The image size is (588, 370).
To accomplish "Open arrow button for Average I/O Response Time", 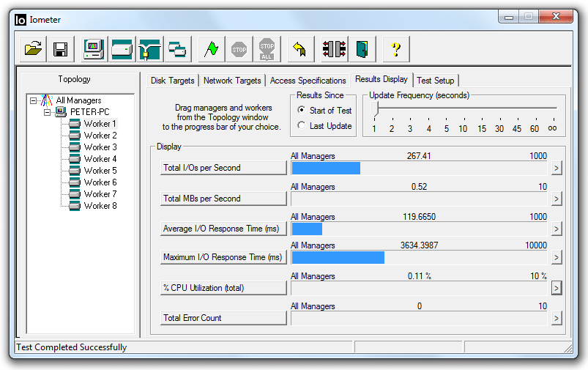I will pyautogui.click(x=557, y=229).
